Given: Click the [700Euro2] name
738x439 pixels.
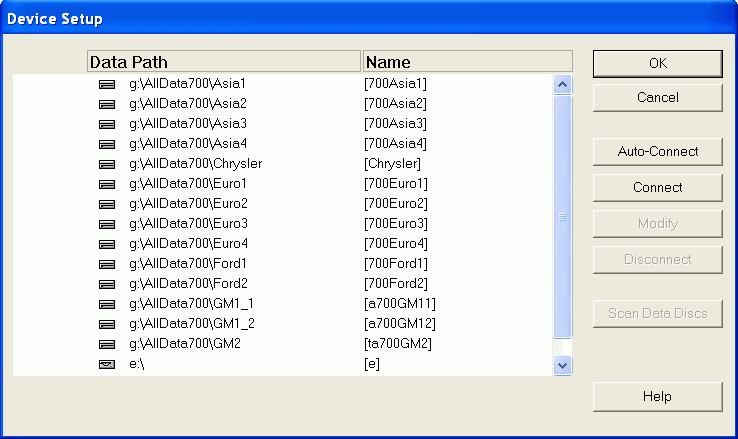Looking at the screenshot, I should click(396, 204).
